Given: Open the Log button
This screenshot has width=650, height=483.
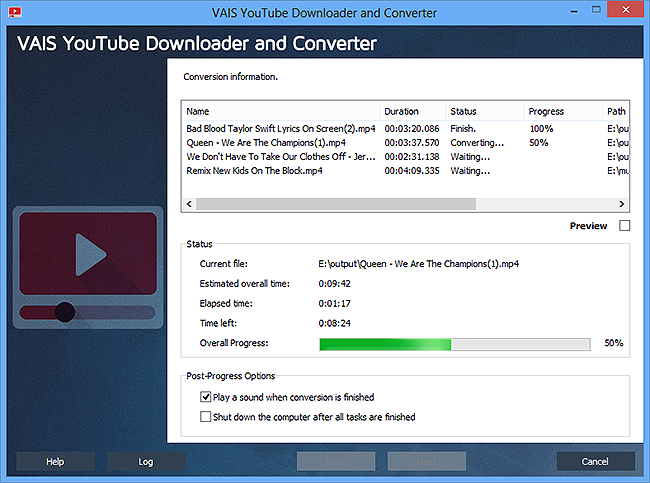Looking at the screenshot, I should (x=146, y=461).
